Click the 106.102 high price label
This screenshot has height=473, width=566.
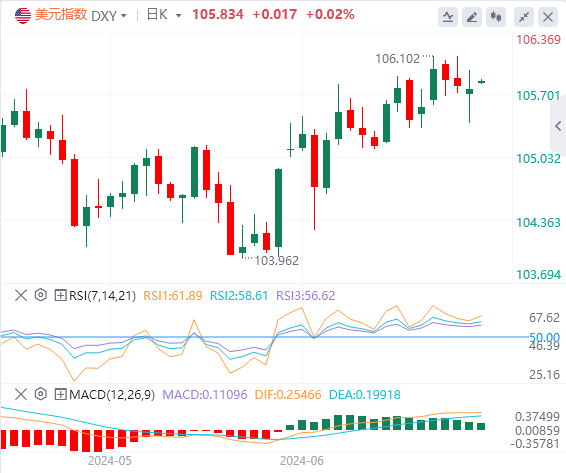[x=397, y=58]
